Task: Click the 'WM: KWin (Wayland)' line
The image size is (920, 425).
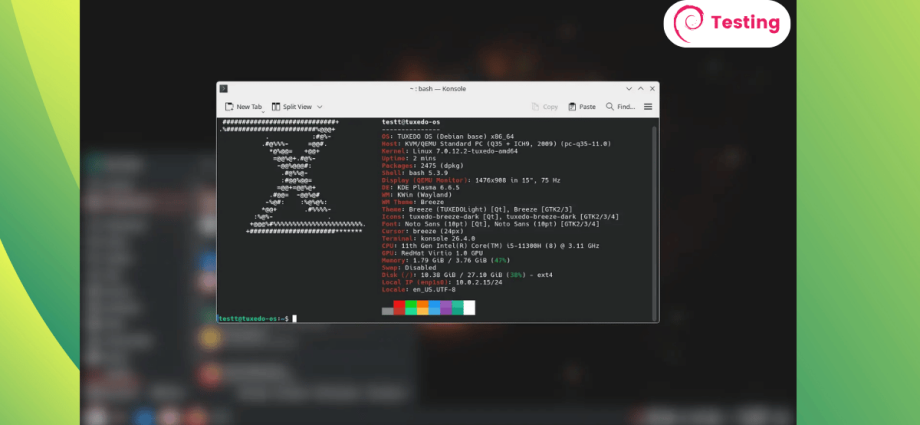Action: click(x=417, y=195)
